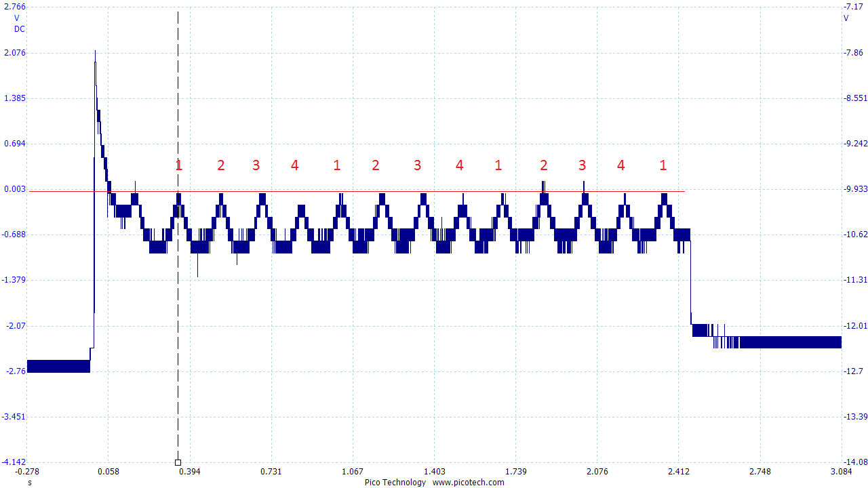The height and width of the screenshot is (488, 868).
Task: Click the 0.394 time axis value
Action: coord(189,472)
